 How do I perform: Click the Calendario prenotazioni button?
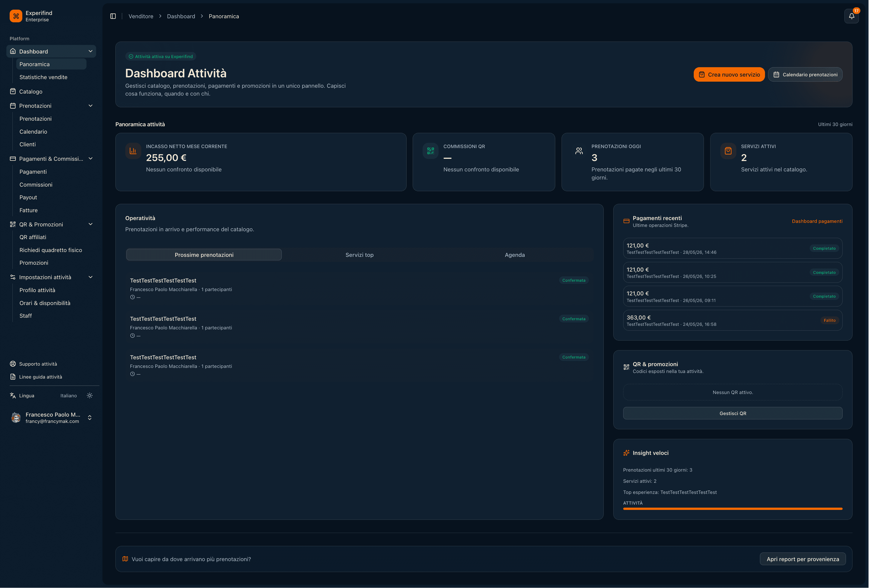(x=805, y=74)
